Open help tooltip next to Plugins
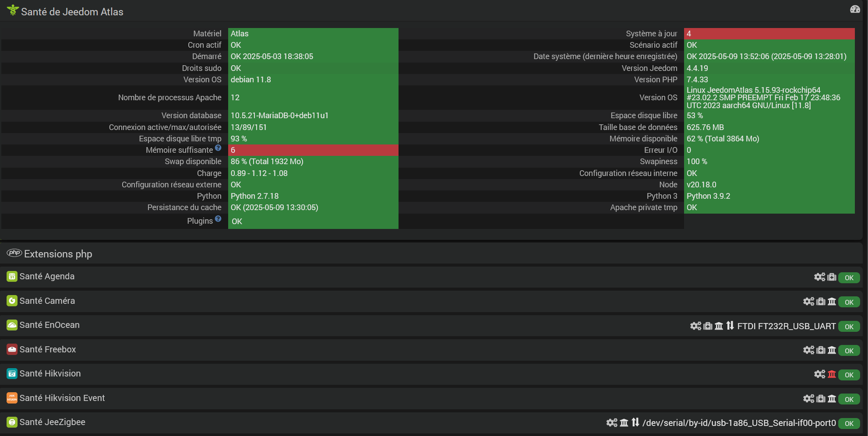Screen dimensions: 868x436 click(x=218, y=219)
